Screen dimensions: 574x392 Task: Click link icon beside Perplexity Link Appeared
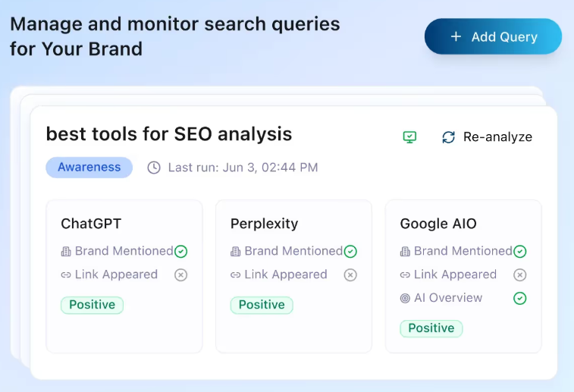pos(235,275)
